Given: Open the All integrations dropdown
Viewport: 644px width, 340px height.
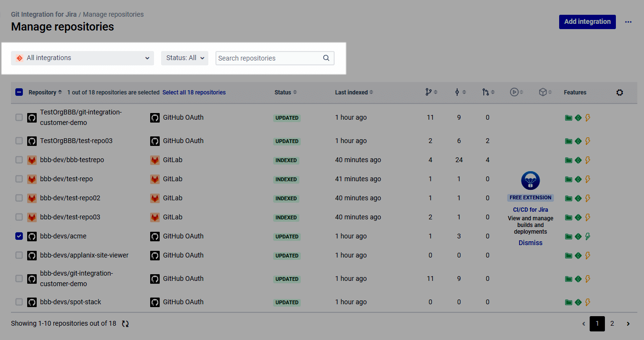Looking at the screenshot, I should [82, 58].
